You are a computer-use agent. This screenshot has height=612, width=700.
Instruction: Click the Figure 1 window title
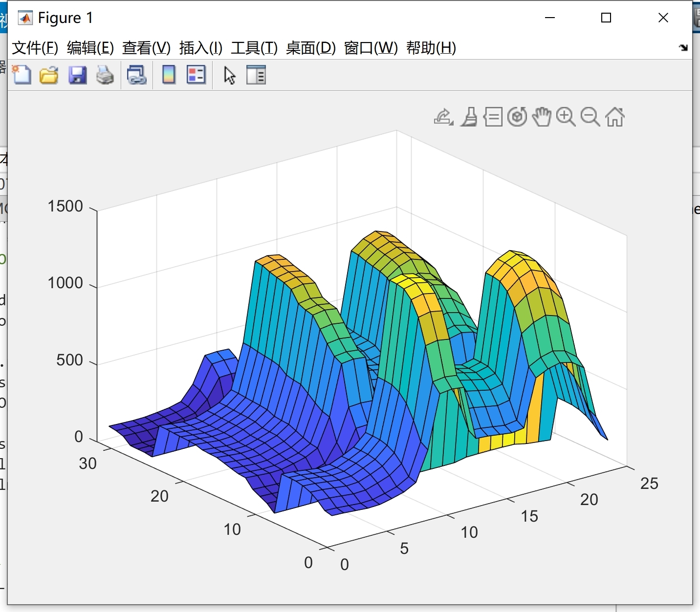tap(66, 18)
